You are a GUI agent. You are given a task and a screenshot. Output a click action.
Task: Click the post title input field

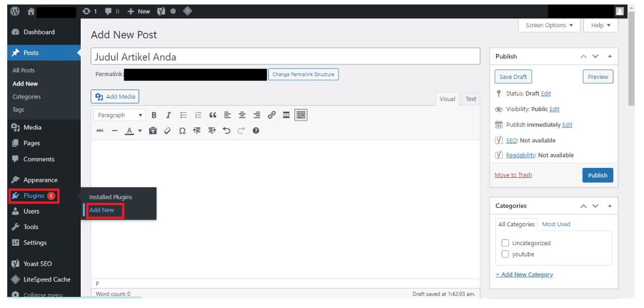click(x=286, y=57)
